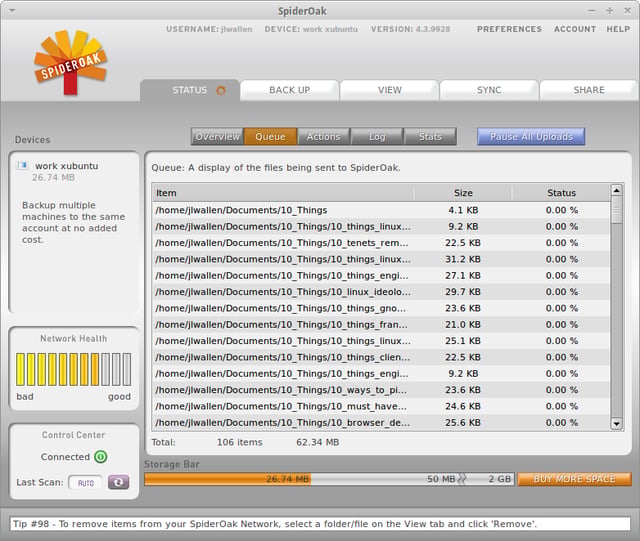Viewport: 640px width, 541px height.
Task: Sort by the Status column header
Action: click(x=561, y=193)
